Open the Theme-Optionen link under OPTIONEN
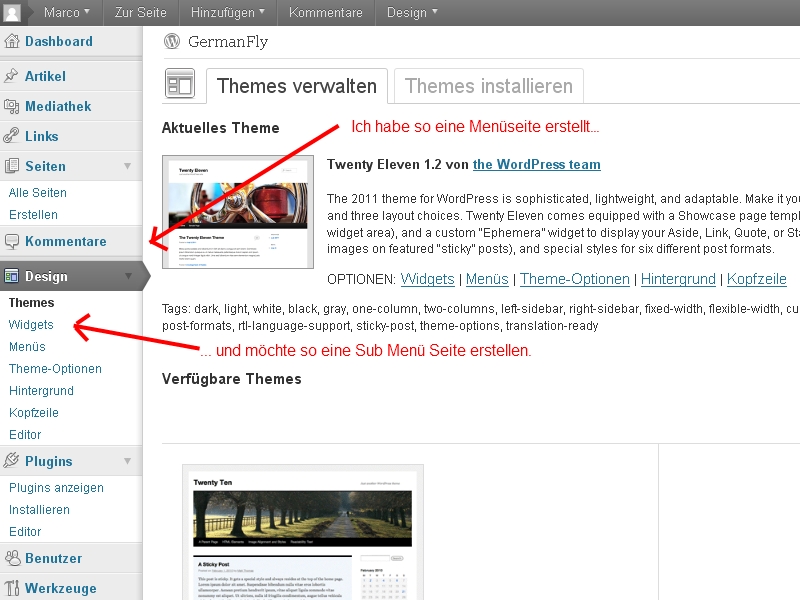Screen dimensions: 800x600 point(574,279)
